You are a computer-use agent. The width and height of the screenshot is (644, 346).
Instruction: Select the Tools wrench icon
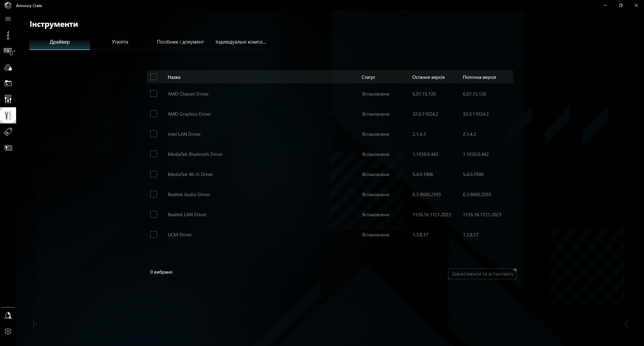click(x=8, y=115)
